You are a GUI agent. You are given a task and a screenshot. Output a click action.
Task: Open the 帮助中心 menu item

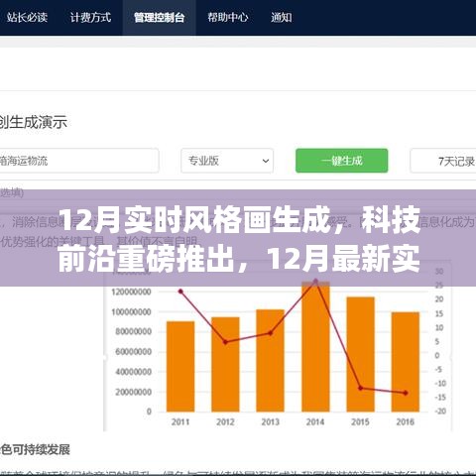click(x=228, y=17)
